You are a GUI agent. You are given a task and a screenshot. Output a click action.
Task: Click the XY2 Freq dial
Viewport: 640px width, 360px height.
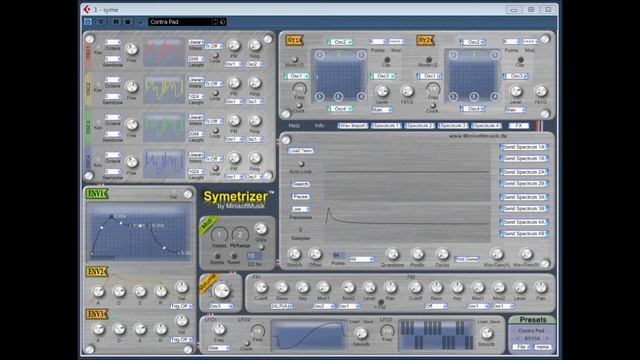coord(433,89)
